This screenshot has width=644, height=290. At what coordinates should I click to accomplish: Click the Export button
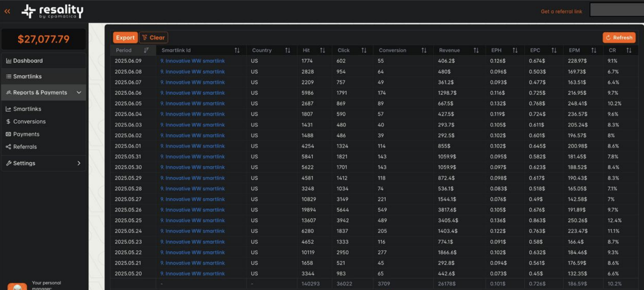coord(125,38)
